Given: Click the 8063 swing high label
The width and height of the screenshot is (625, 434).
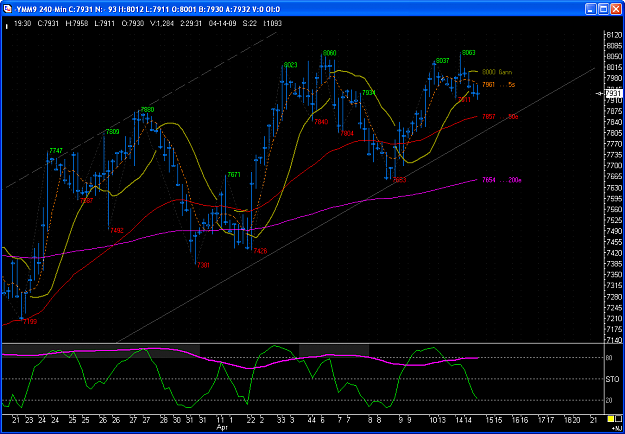Looking at the screenshot, I should click(468, 53).
